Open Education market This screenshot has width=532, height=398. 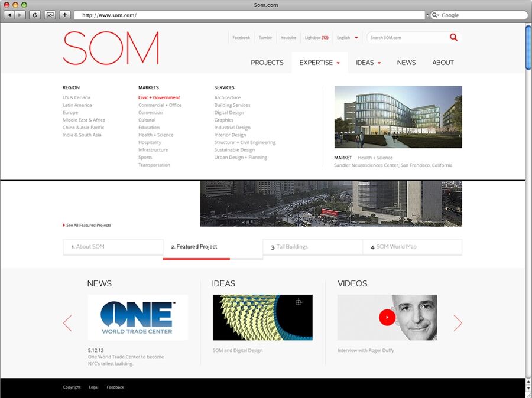(x=149, y=127)
